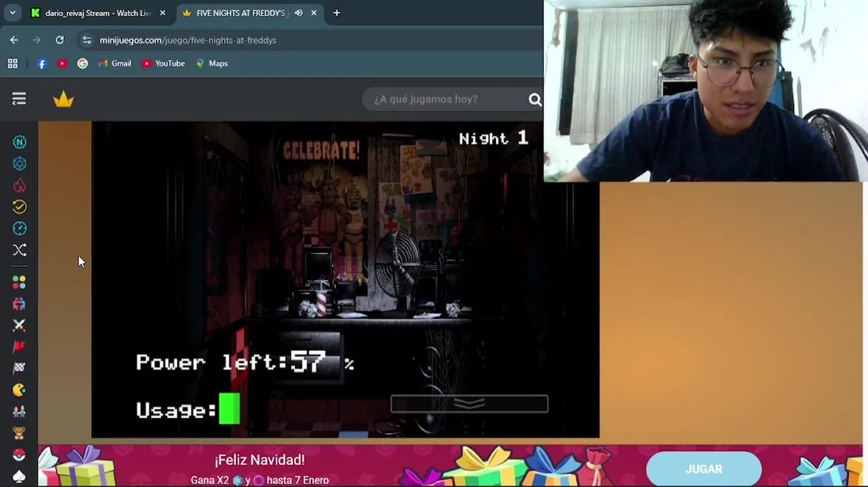Viewport: 868px width, 487px height.
Task: Open the labeled YouTube bookmark
Action: (163, 64)
